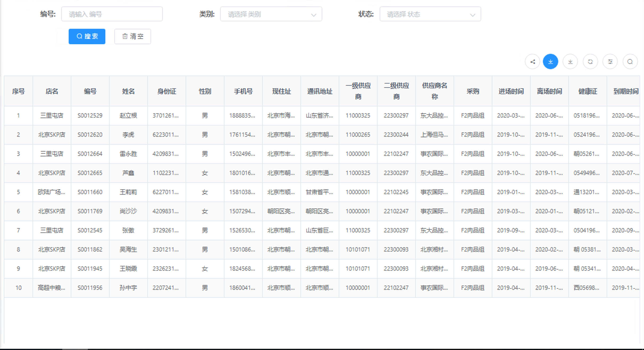The width and height of the screenshot is (644, 350).
Task: Open the 类别 category dropdown
Action: point(271,14)
